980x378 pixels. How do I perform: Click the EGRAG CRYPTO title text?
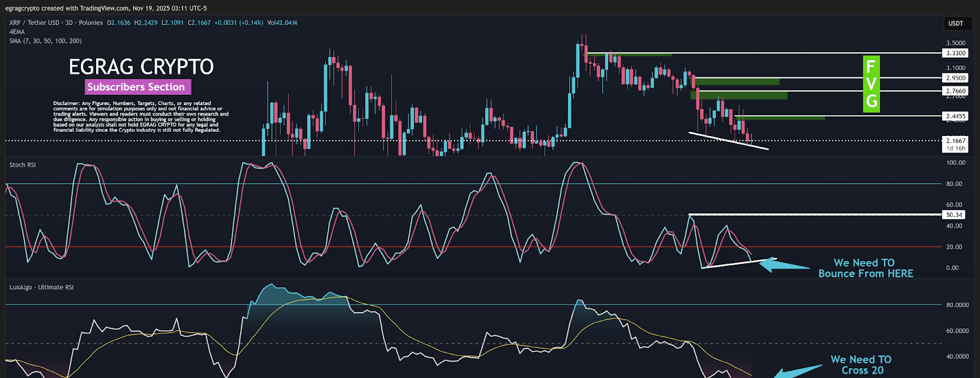click(x=141, y=67)
